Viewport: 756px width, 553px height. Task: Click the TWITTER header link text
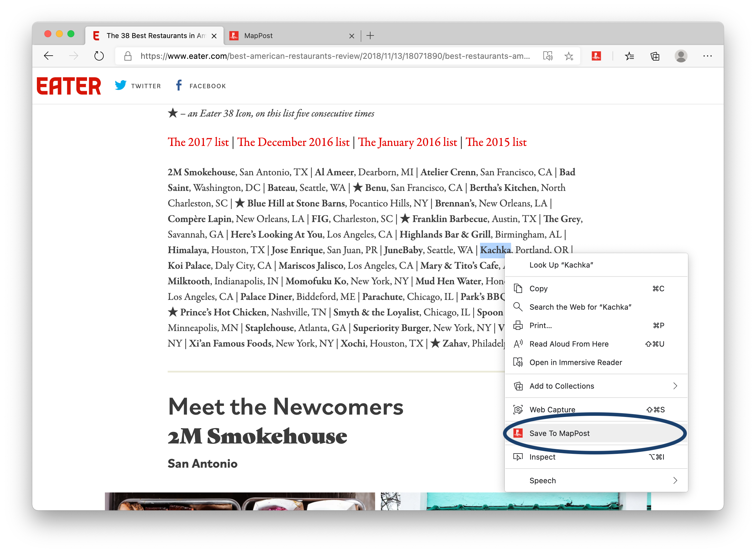click(146, 86)
